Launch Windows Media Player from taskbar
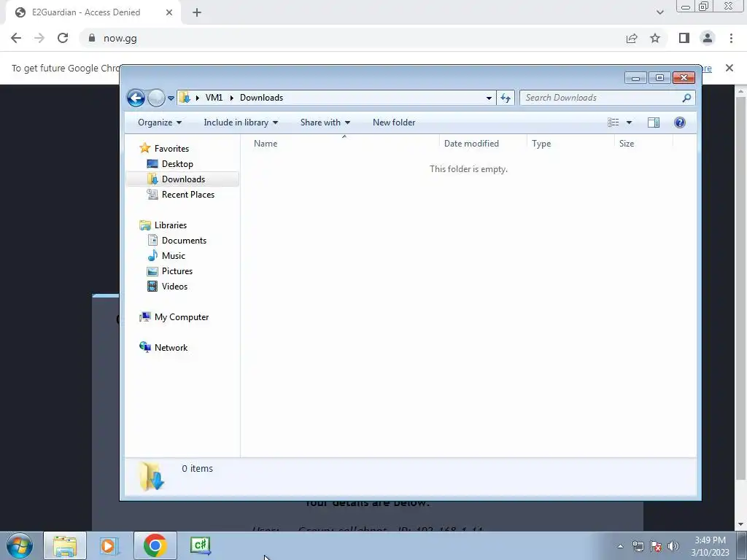Viewport: 747px width, 560px height. [109, 545]
